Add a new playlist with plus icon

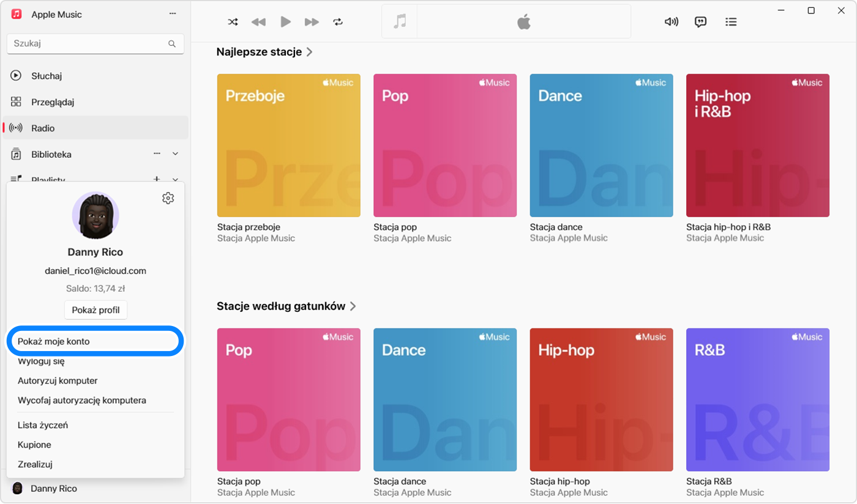157,179
